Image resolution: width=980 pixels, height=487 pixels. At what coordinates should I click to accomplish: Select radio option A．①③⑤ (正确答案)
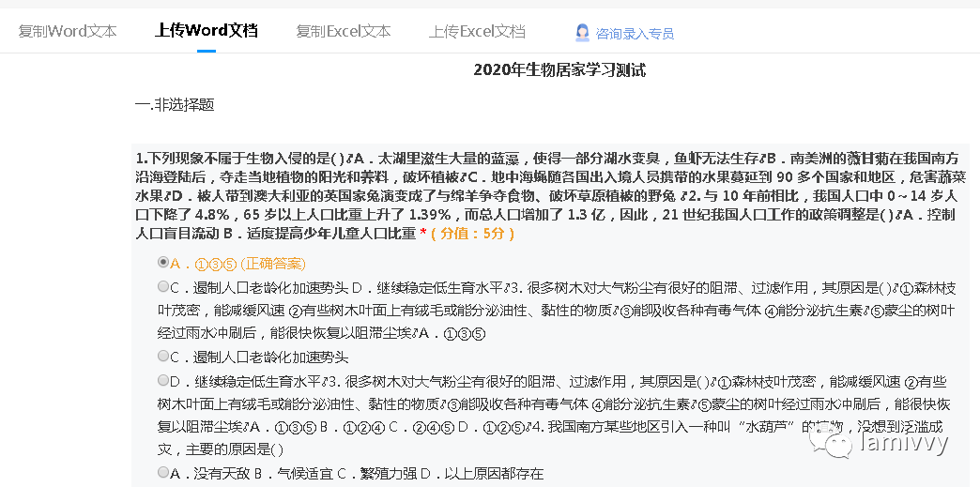coord(163,263)
